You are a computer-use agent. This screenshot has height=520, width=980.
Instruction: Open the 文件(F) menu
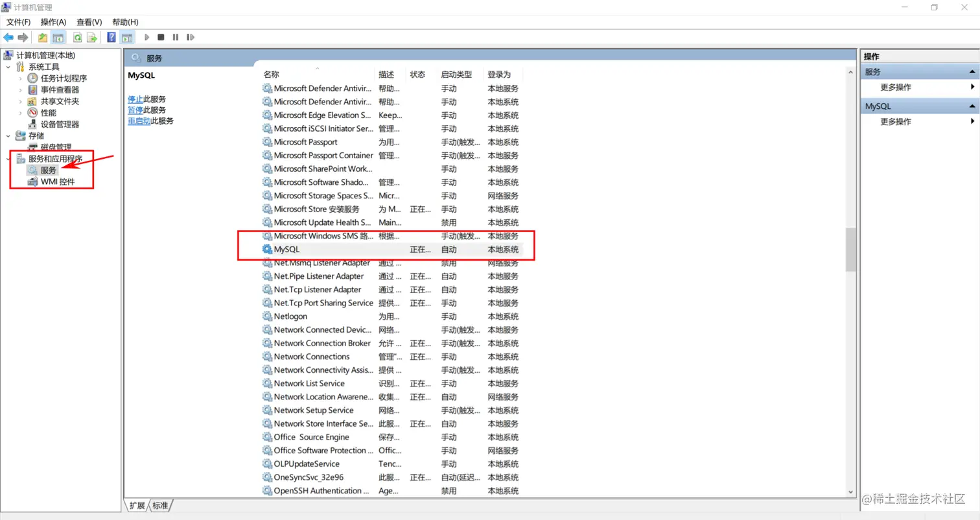[x=19, y=22]
